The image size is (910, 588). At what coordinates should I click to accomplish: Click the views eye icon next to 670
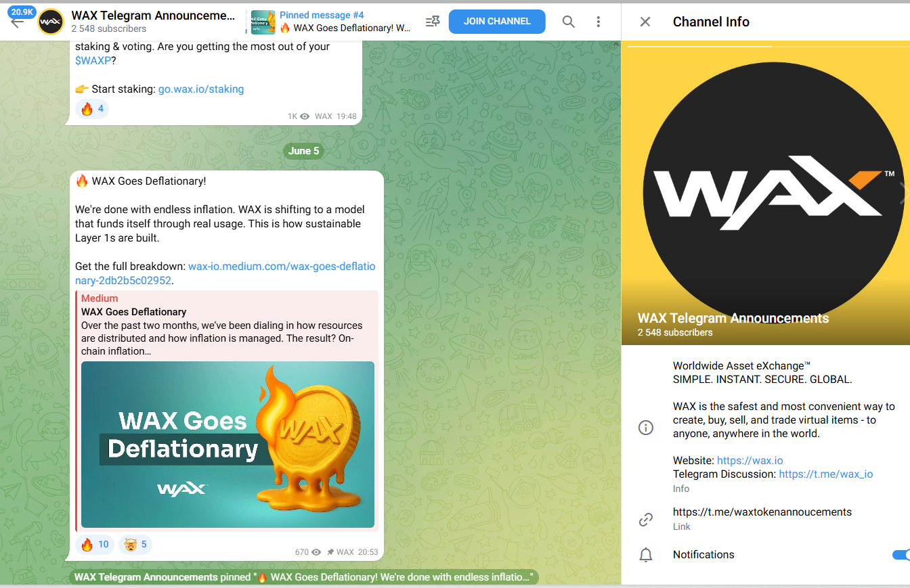click(316, 552)
